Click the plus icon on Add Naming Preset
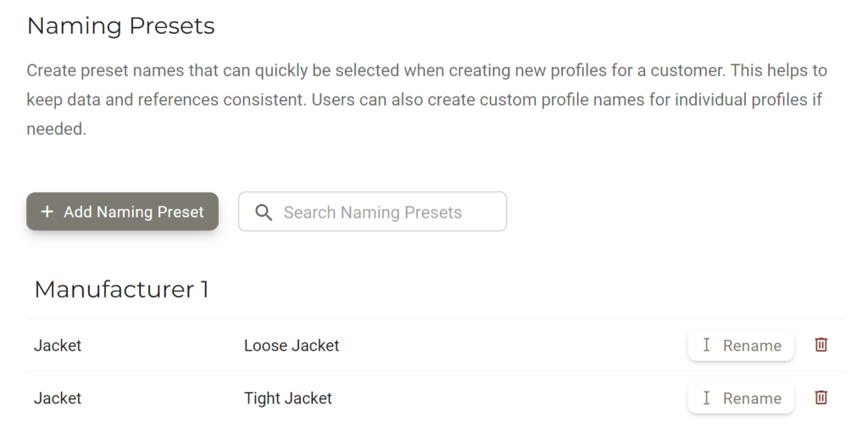868x438 pixels. point(47,211)
